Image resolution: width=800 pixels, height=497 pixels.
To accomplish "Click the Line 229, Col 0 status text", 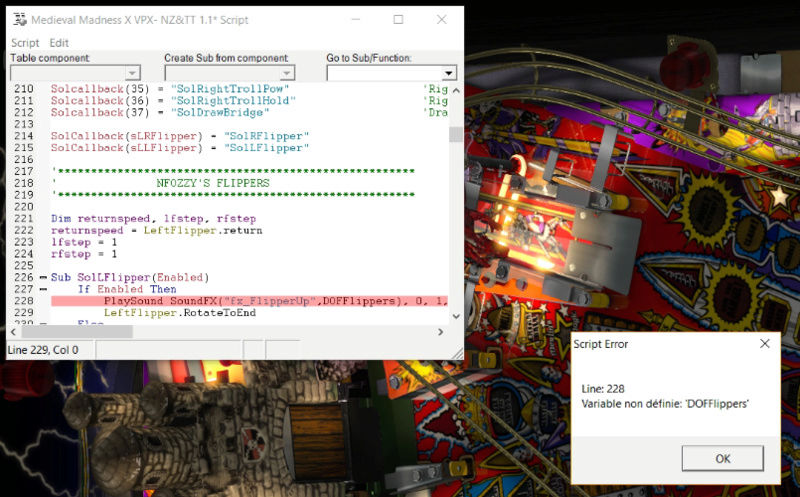I will (x=43, y=350).
